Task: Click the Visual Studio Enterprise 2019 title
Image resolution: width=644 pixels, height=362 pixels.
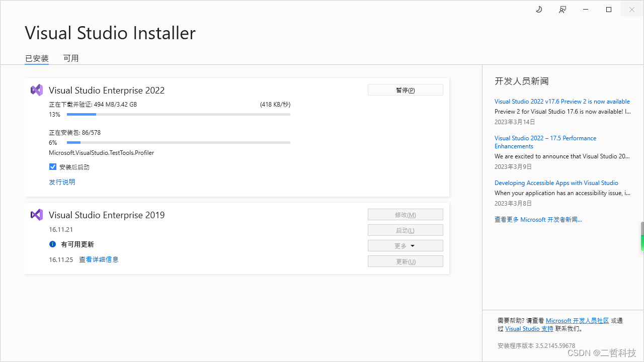Action: [x=107, y=215]
